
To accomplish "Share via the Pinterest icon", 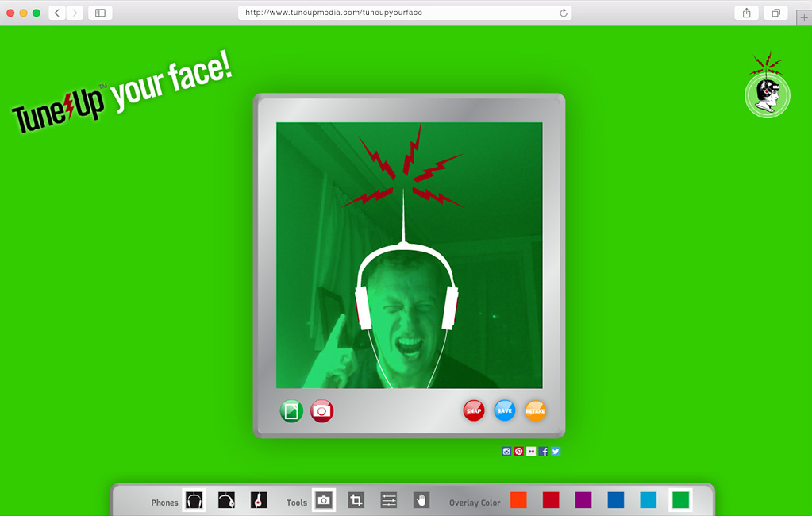I will click(518, 452).
